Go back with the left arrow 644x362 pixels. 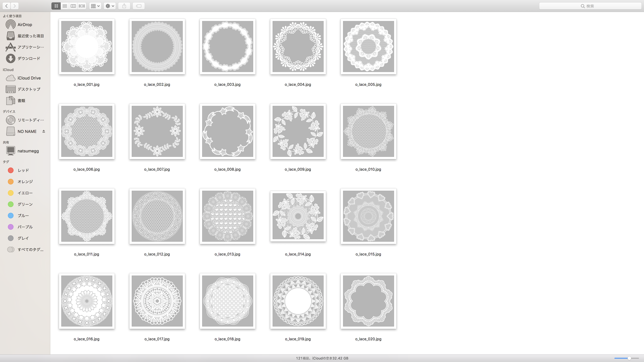6,6
